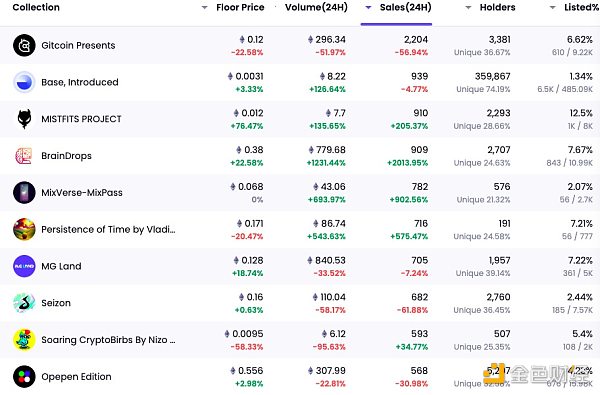The width and height of the screenshot is (600, 395).
Task: Sort by the Listed% column arrow
Action: tap(553, 8)
